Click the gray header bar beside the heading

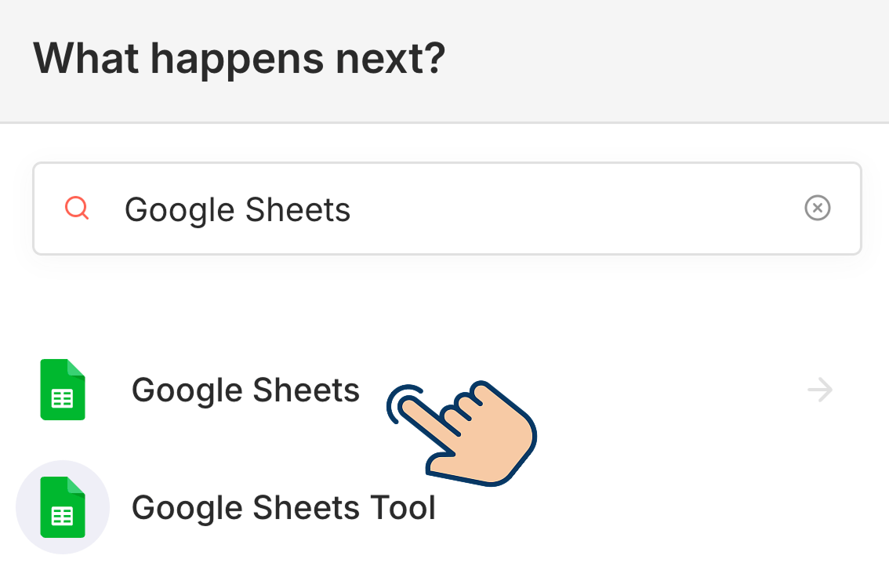pyautogui.click(x=666, y=59)
